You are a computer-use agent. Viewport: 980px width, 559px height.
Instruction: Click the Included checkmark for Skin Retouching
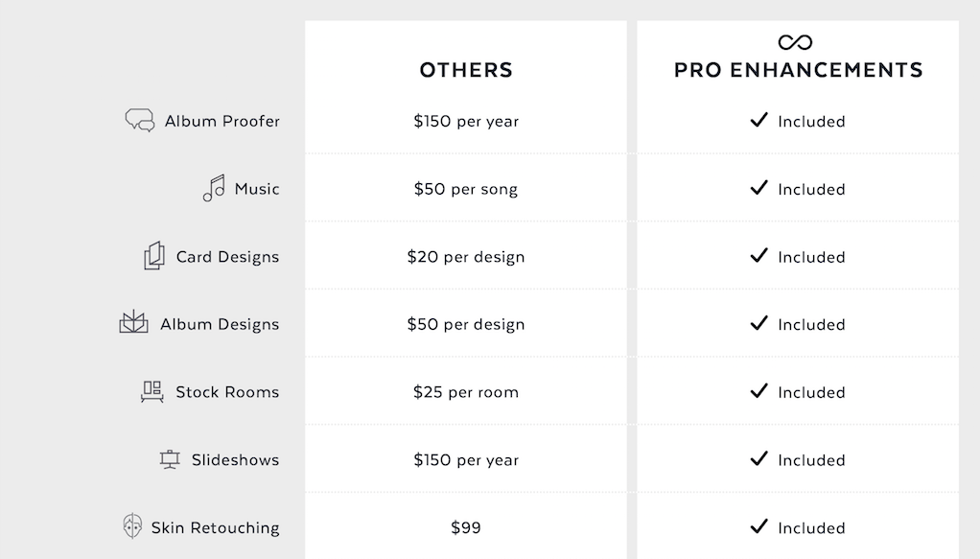(758, 526)
